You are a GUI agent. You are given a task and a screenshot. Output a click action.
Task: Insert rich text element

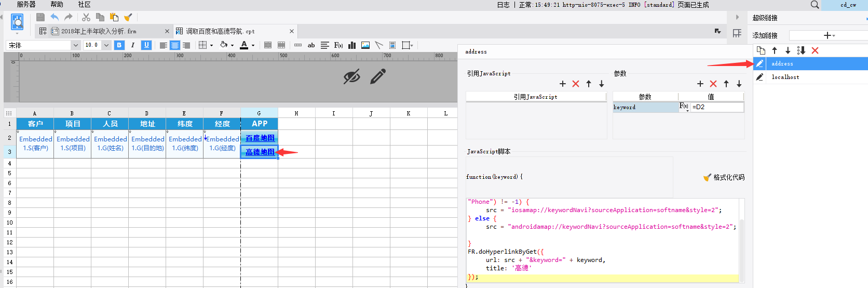325,45
